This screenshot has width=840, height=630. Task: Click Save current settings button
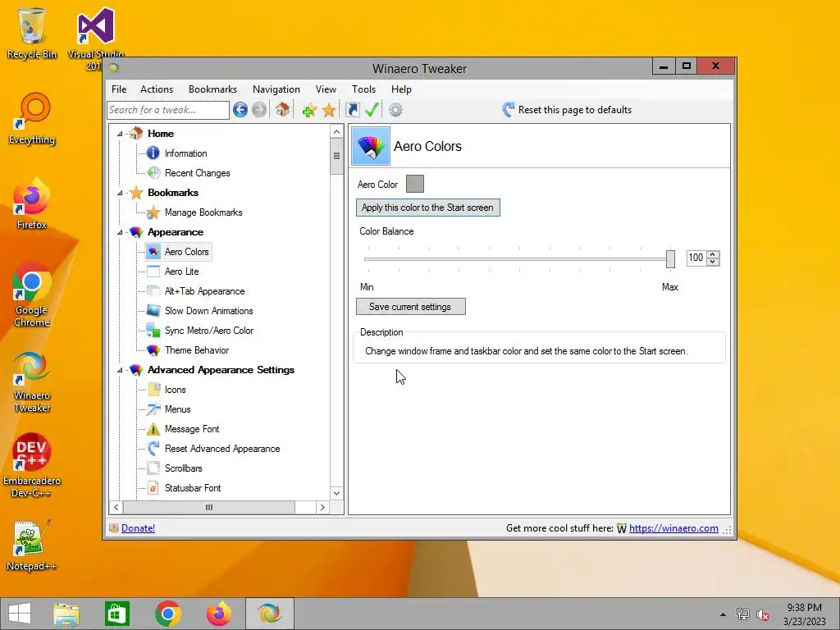click(410, 307)
